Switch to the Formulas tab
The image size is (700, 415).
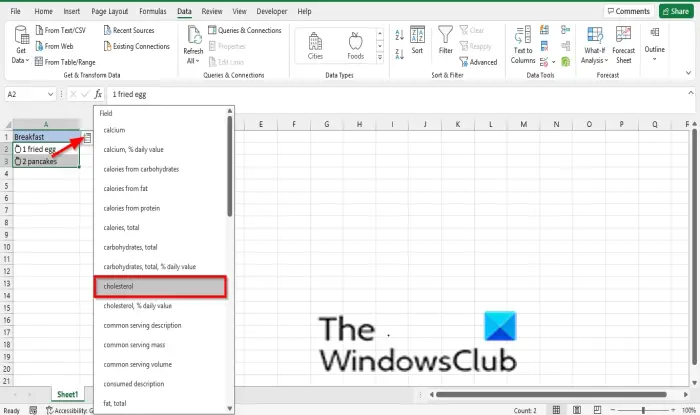pos(153,11)
